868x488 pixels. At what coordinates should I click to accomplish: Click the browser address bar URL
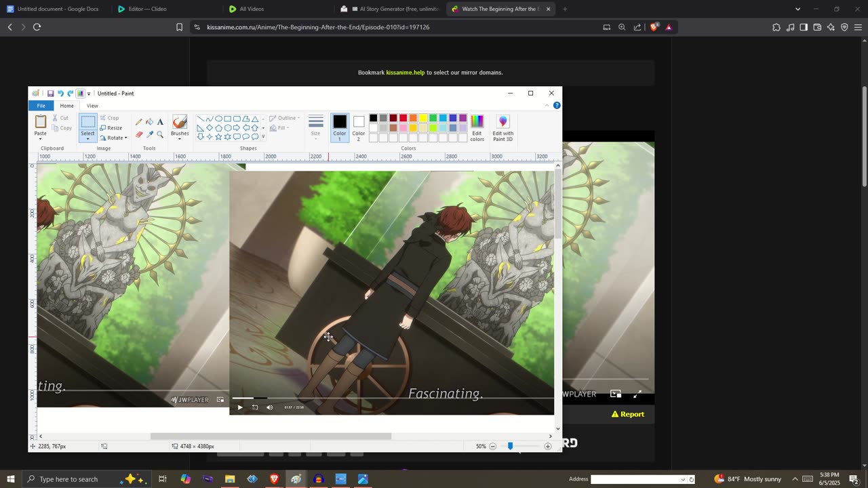point(318,27)
